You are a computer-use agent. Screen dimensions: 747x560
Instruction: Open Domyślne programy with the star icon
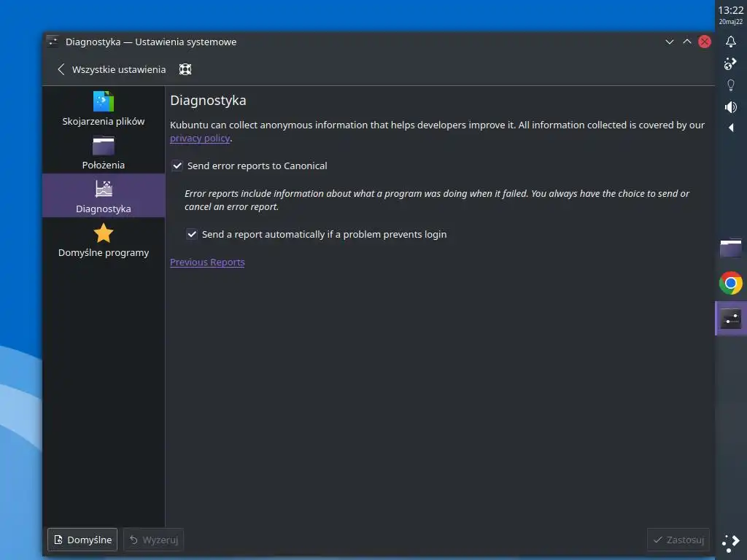pos(104,240)
